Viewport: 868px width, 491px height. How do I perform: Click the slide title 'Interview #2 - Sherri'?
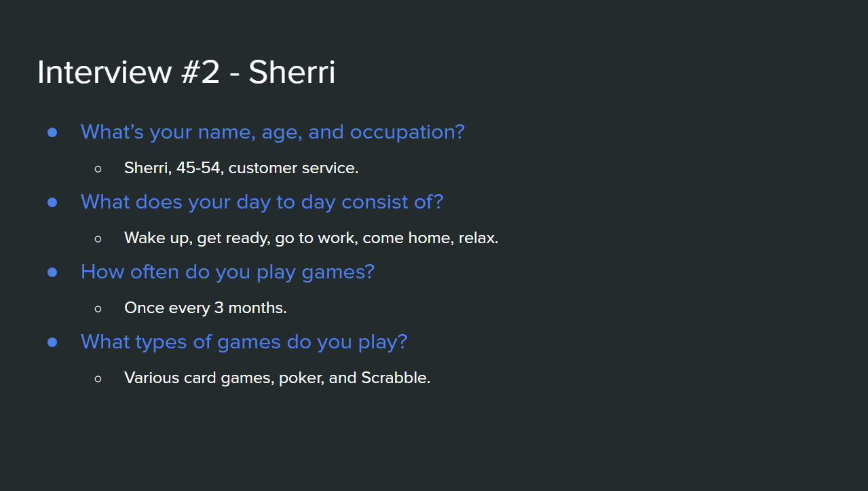[x=186, y=72]
